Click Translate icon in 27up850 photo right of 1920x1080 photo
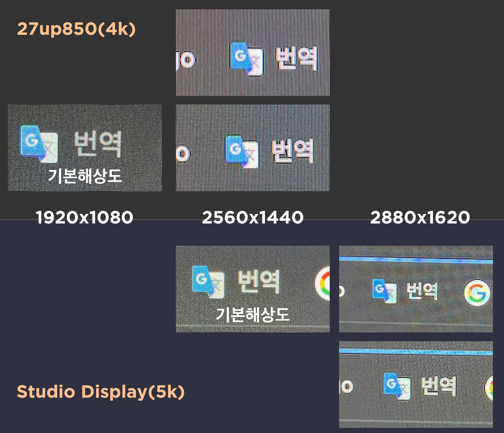The height and width of the screenshot is (433, 504). (242, 152)
